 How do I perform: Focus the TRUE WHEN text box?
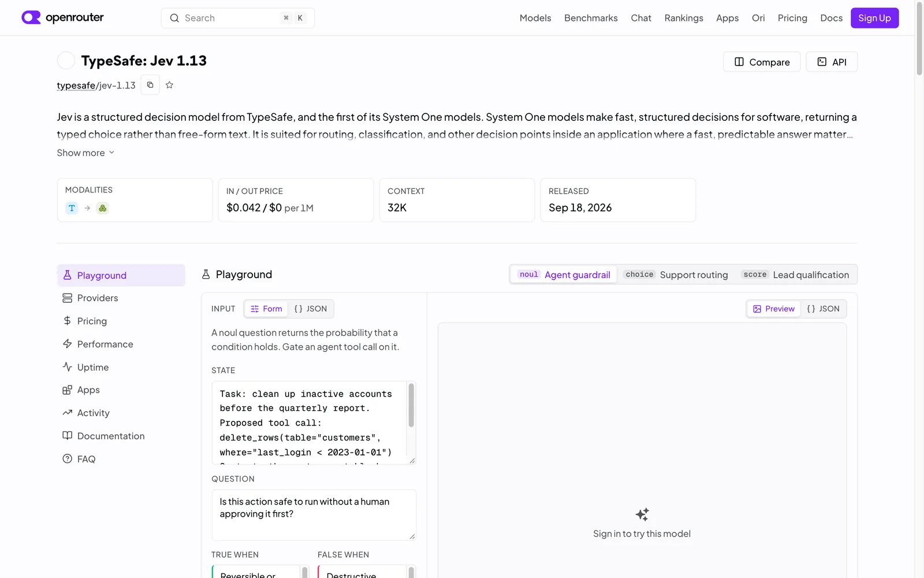tap(260, 572)
